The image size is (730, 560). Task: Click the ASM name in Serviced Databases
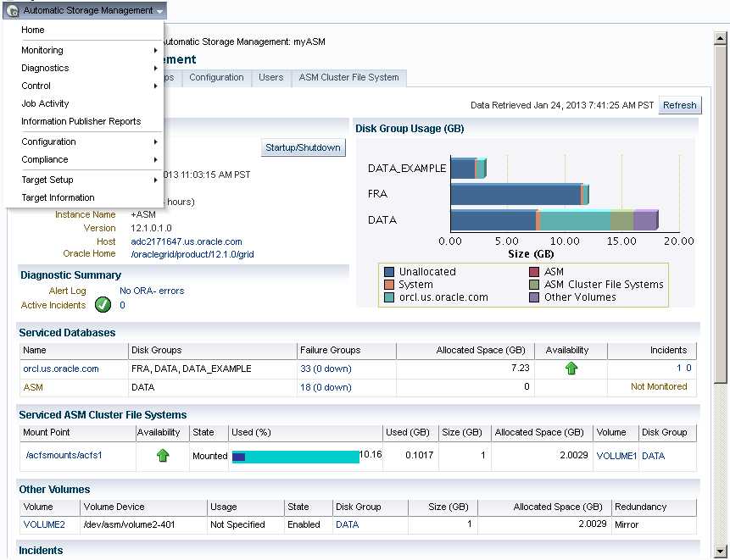tap(33, 387)
